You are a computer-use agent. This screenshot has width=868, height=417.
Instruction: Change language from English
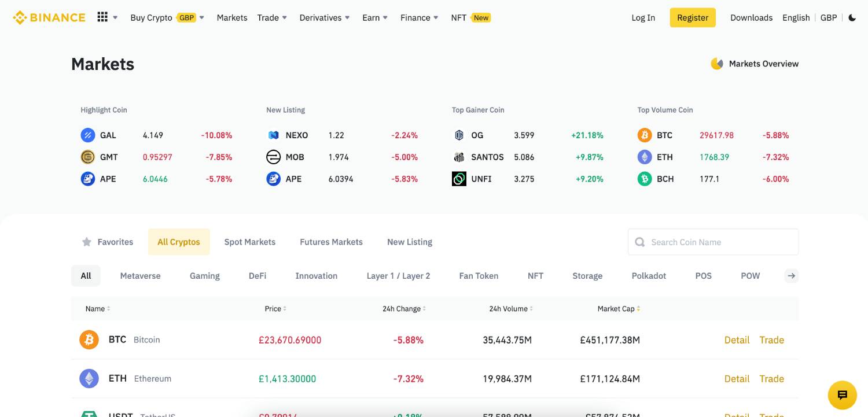point(796,17)
